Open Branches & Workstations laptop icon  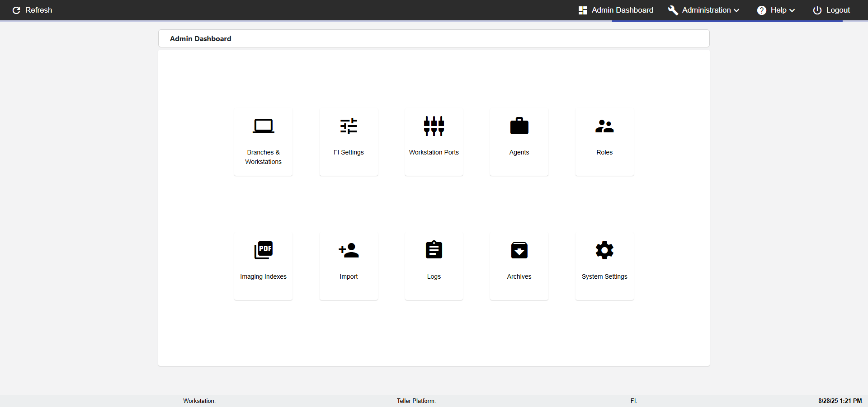263,126
